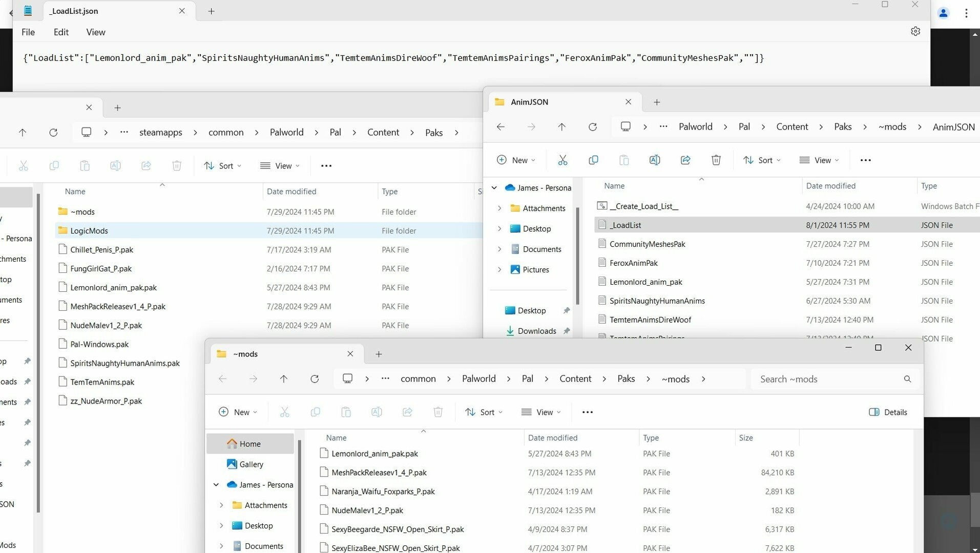Click ~mods breadcrumb in AnimJSON address bar

point(892,127)
